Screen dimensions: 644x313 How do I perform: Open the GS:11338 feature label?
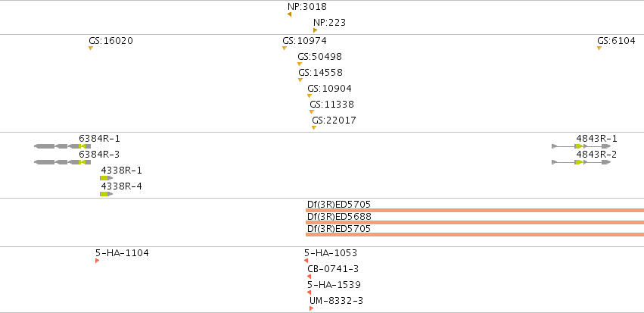(x=332, y=105)
